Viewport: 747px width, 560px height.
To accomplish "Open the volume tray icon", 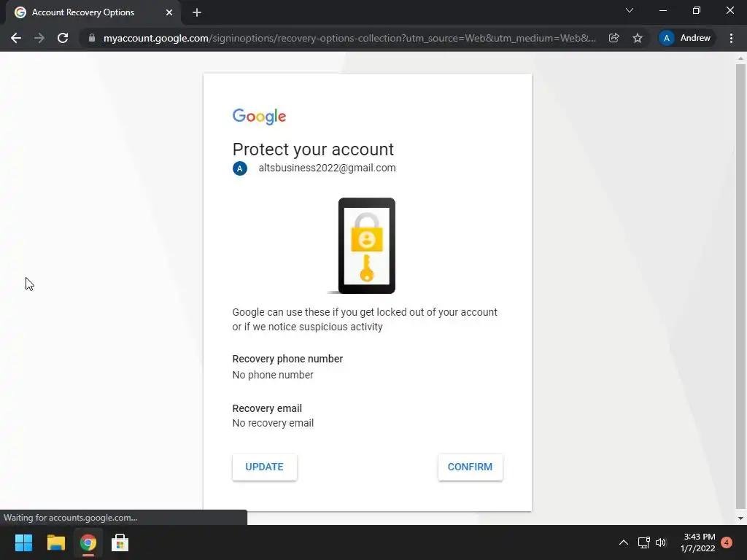I will pyautogui.click(x=661, y=542).
